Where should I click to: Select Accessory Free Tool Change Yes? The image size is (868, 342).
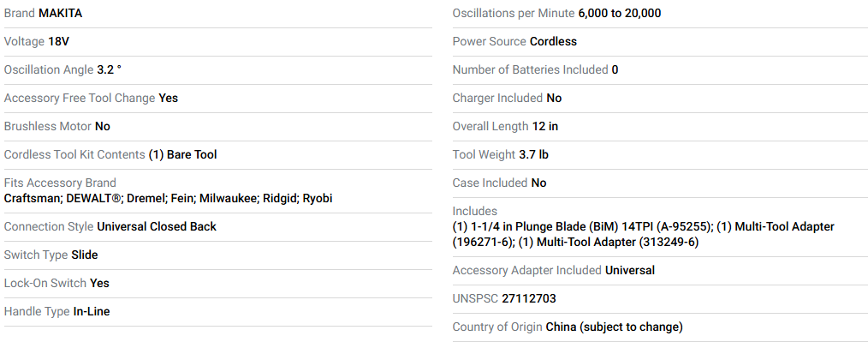click(x=169, y=98)
